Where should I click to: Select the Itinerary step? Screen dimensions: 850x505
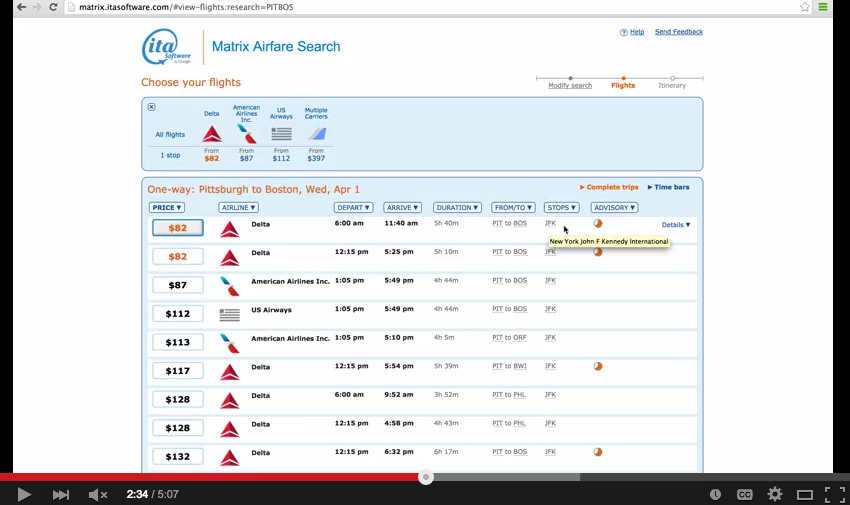(x=672, y=86)
